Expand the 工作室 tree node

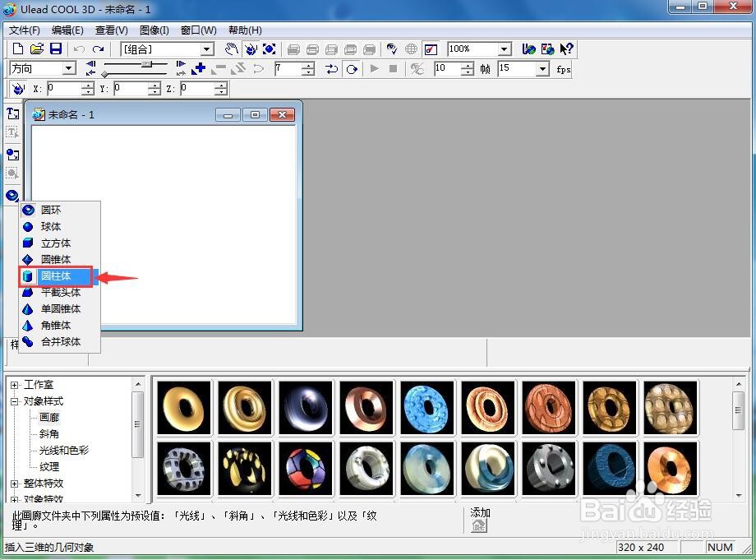(15, 385)
